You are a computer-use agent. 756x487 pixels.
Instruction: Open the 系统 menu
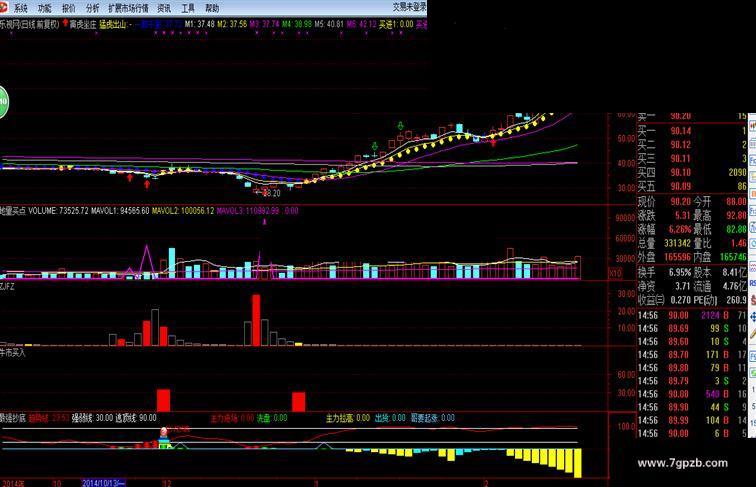(20, 8)
